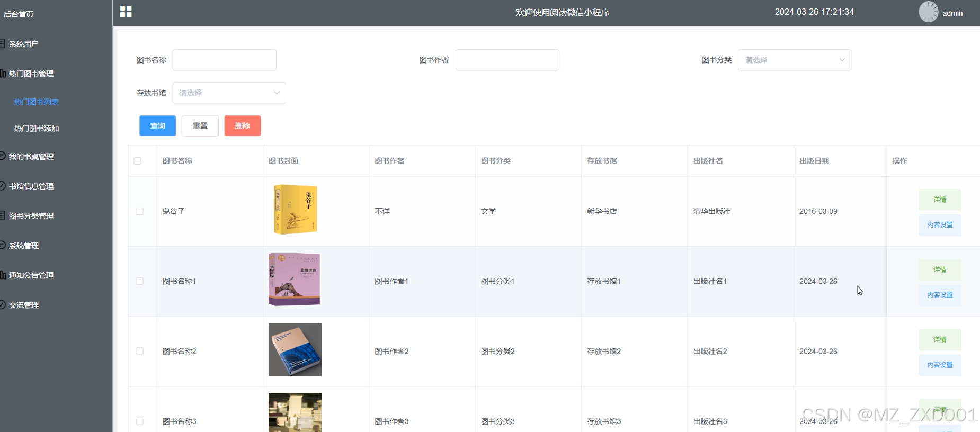Click the 图书分类3 cell
Viewport: 980px width, 432px height.
(x=498, y=421)
